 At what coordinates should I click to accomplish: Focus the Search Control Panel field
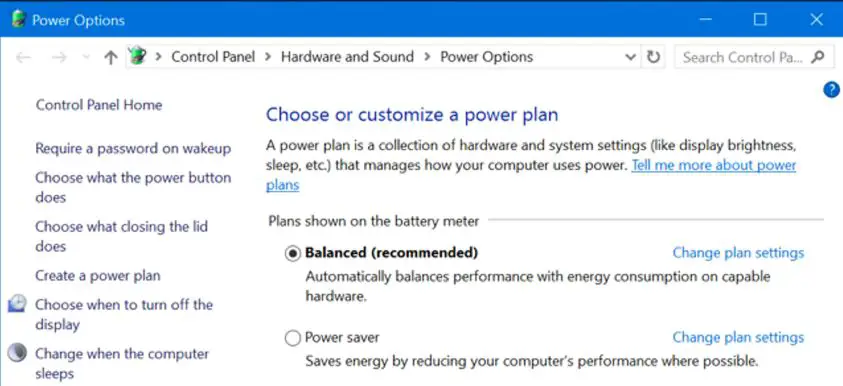click(743, 57)
